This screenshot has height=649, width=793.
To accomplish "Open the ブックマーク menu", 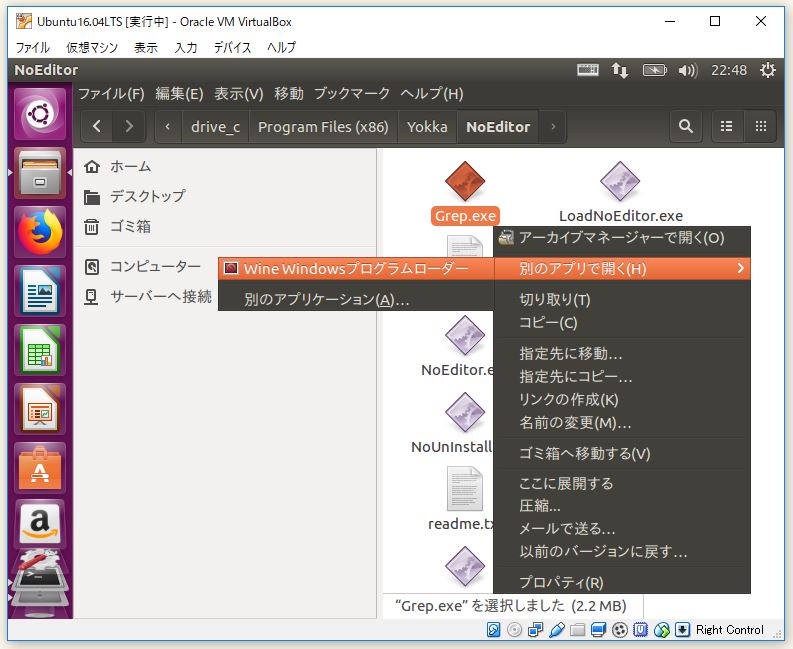I will [x=352, y=94].
